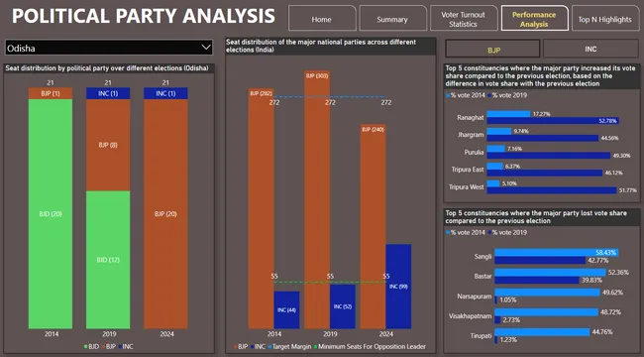
Task: Click '% vote 2014' legend in top chart
Action: click(466, 95)
